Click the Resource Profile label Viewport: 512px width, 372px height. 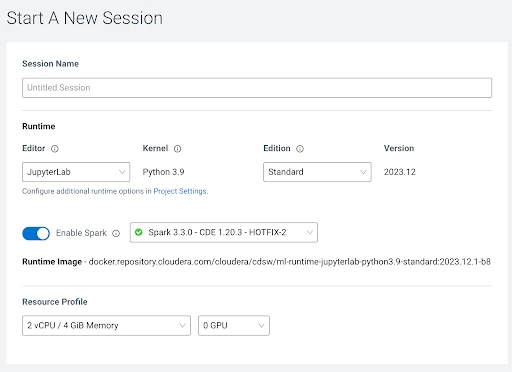pos(55,302)
